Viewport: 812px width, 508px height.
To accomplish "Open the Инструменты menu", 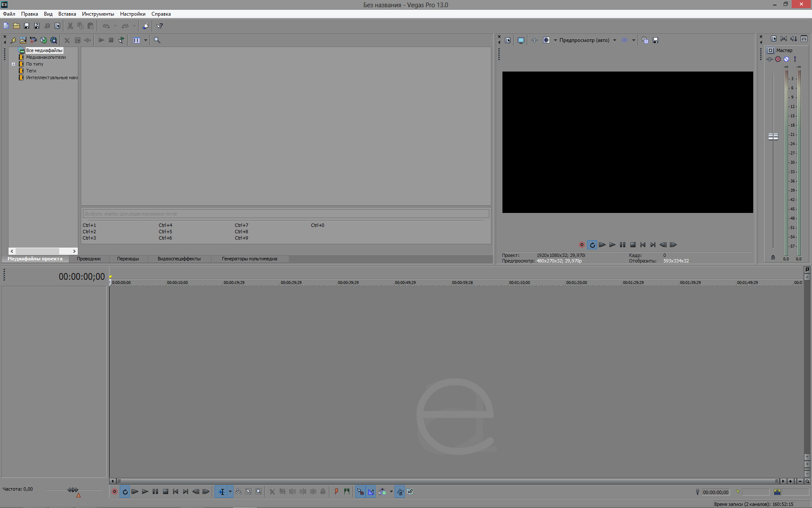I will click(x=98, y=14).
